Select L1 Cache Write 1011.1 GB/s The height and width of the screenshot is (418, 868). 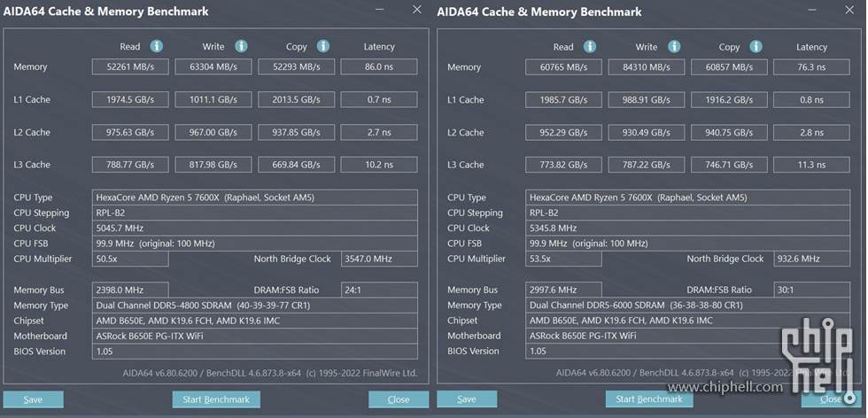click(213, 100)
